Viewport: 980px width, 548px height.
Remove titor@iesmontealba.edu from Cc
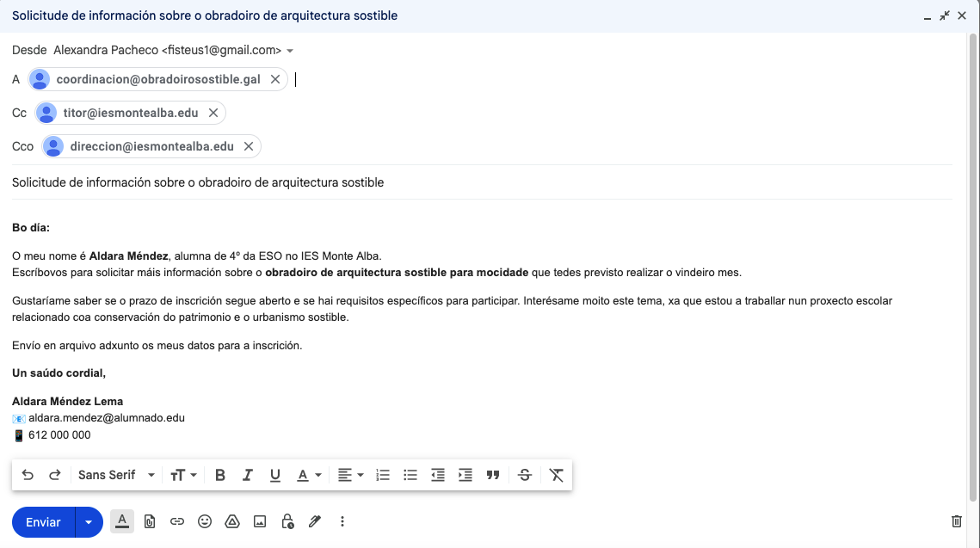213,113
